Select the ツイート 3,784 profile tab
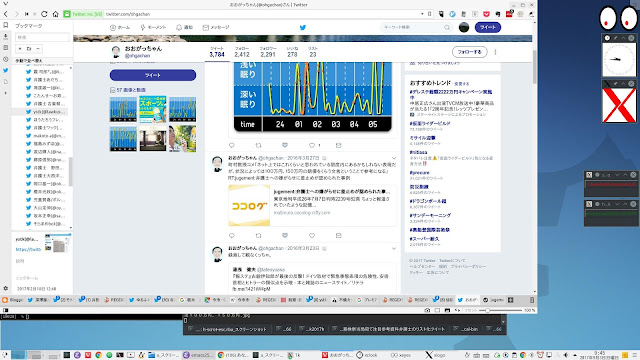Image resolution: width=640 pixels, height=360 pixels. click(217, 52)
